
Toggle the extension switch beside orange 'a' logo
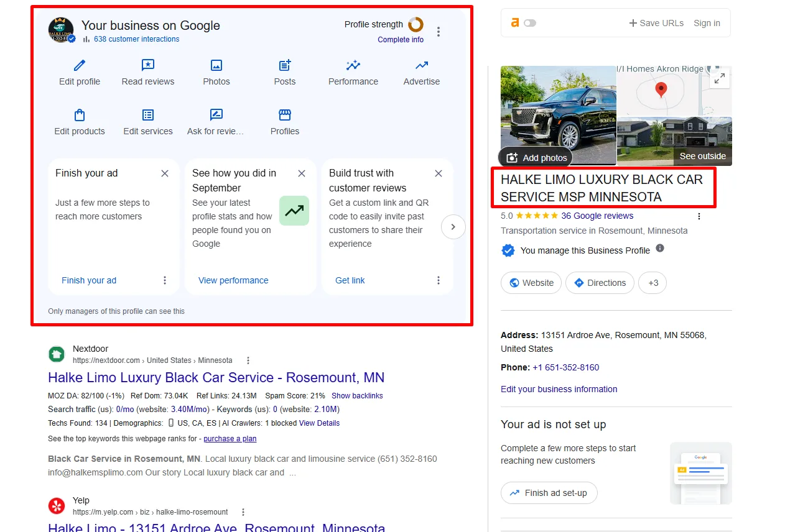coord(530,23)
